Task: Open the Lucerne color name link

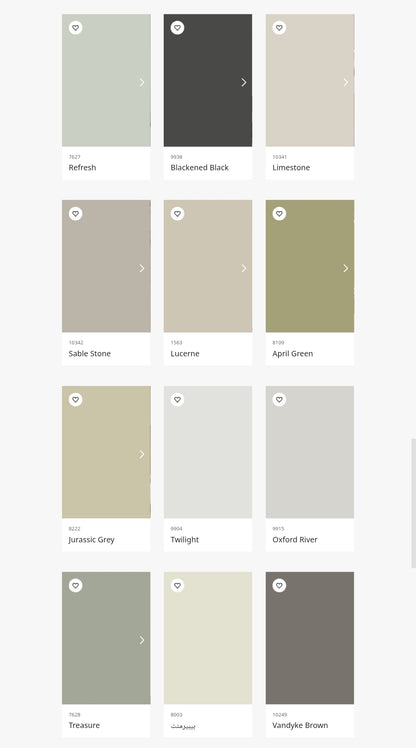Action: pyautogui.click(x=185, y=353)
